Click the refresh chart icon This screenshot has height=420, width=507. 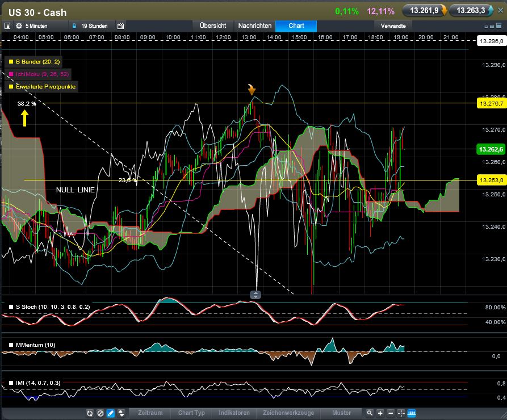pyautogui.click(x=90, y=413)
